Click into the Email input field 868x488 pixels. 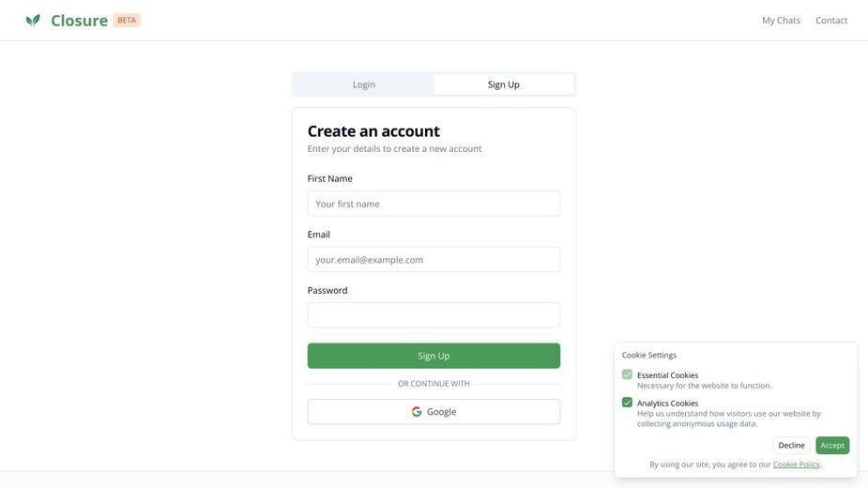point(434,259)
